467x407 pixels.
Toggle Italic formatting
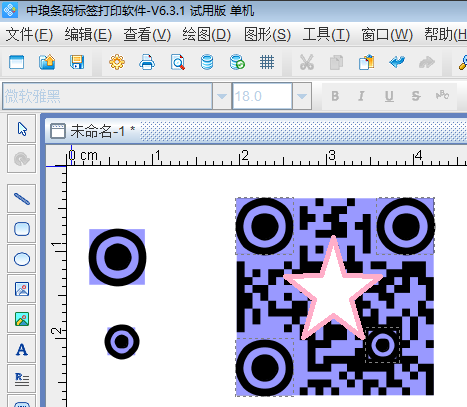coord(361,96)
